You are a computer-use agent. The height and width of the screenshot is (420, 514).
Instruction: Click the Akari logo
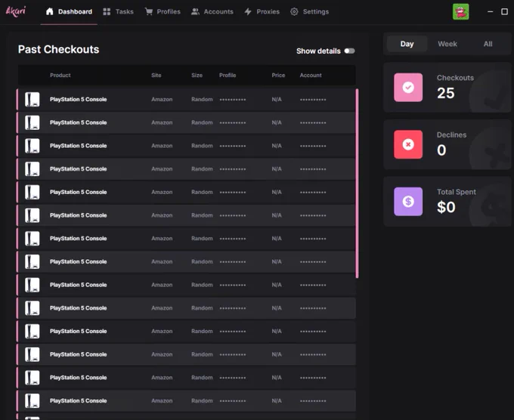coord(16,11)
